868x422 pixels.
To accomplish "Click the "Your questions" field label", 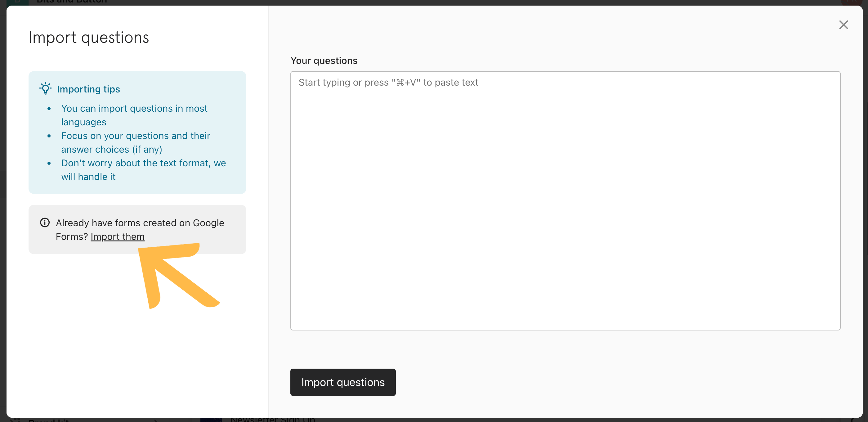I will pos(324,61).
